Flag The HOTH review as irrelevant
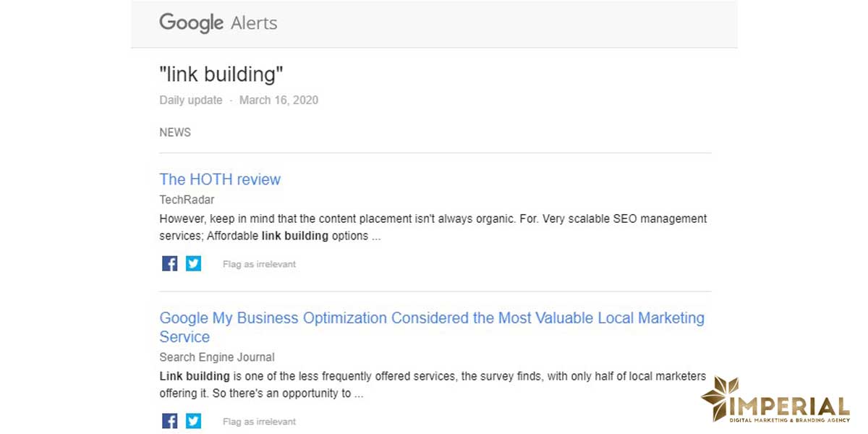The height and width of the screenshot is (434, 868). click(x=259, y=265)
